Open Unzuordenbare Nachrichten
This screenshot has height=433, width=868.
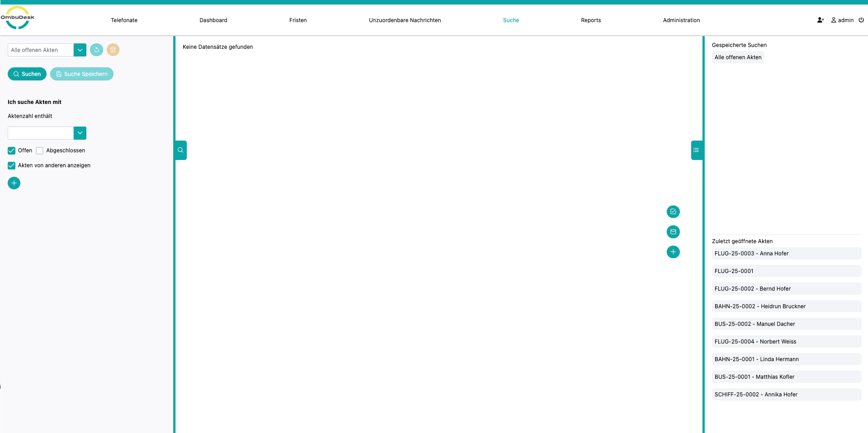[x=405, y=20]
